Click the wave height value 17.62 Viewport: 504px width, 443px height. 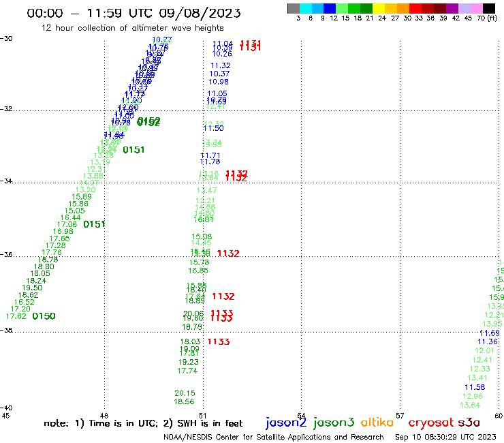pyautogui.click(x=16, y=316)
